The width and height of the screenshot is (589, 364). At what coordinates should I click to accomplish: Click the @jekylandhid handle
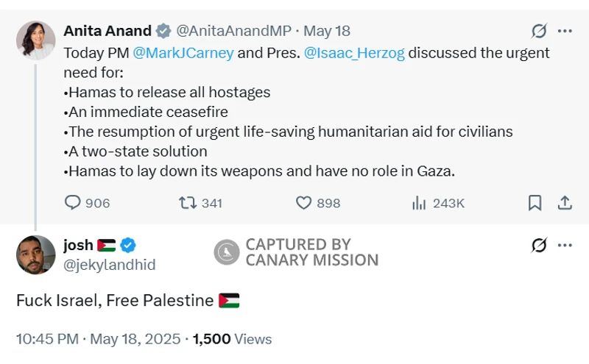tap(109, 265)
